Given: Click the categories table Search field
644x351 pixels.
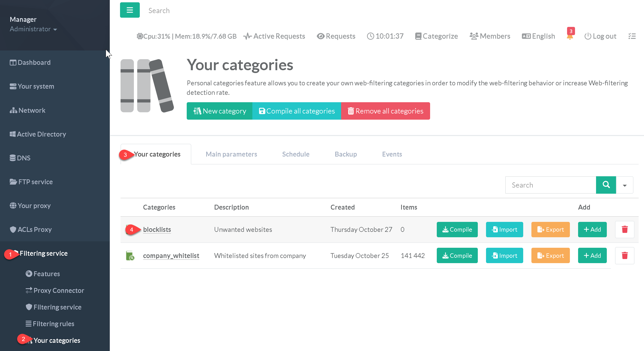Looking at the screenshot, I should (550, 185).
